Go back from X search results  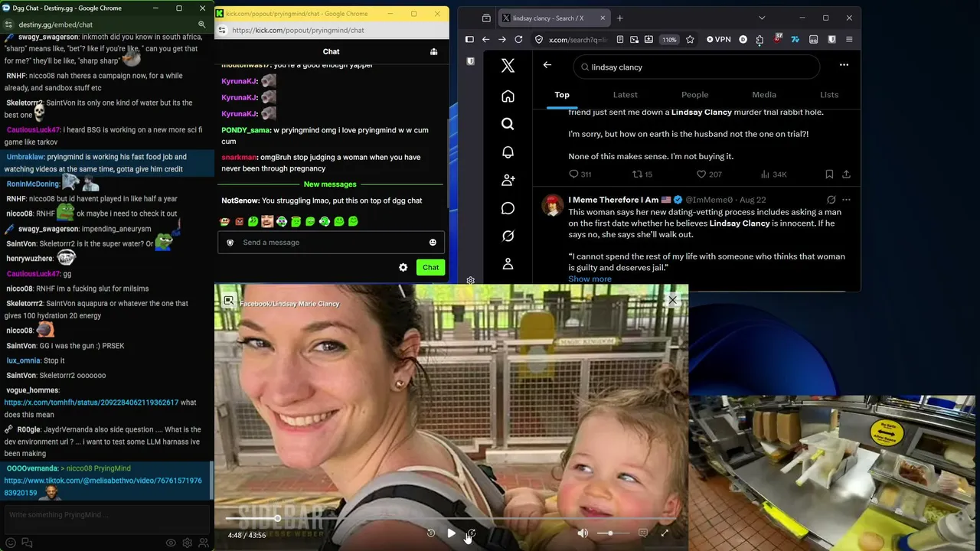point(547,66)
